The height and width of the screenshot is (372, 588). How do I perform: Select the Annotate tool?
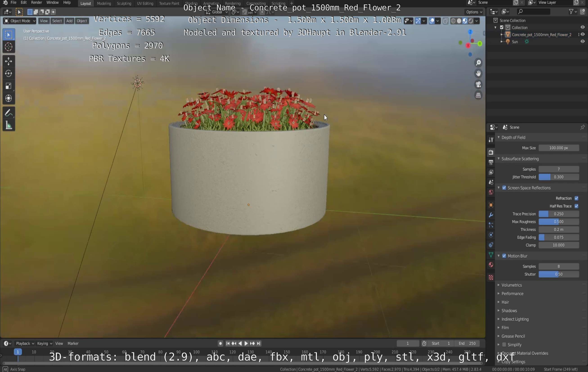(x=9, y=113)
